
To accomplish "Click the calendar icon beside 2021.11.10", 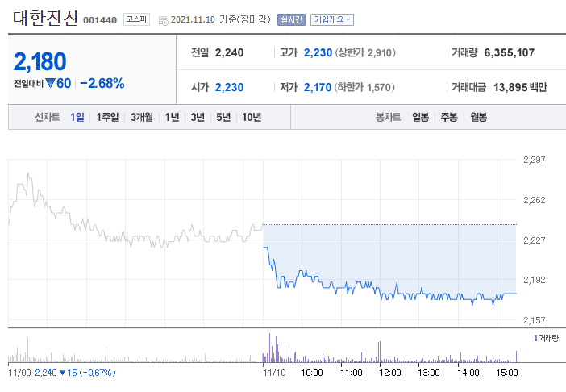I will tap(163, 20).
